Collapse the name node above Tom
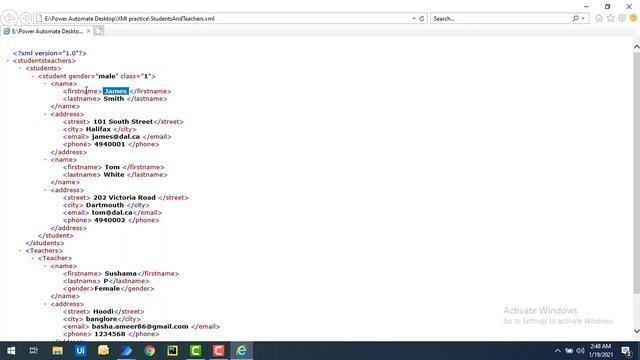640x360 pixels. click(46, 160)
